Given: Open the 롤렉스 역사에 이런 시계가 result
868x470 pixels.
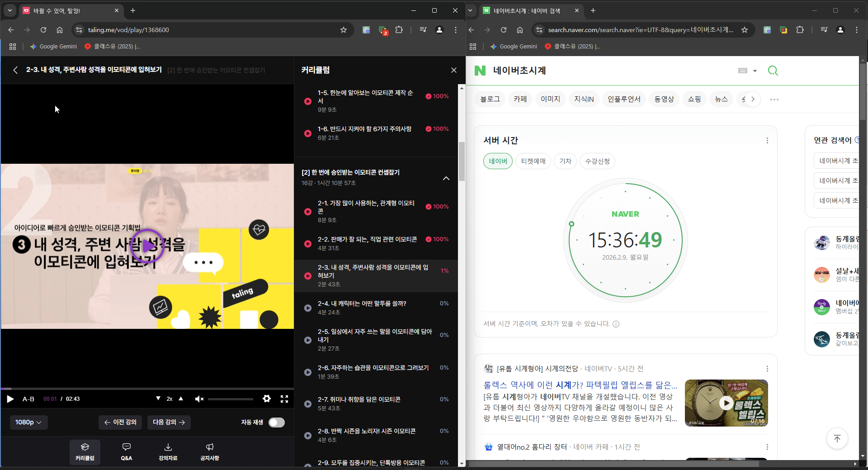Looking at the screenshot, I should (580, 385).
